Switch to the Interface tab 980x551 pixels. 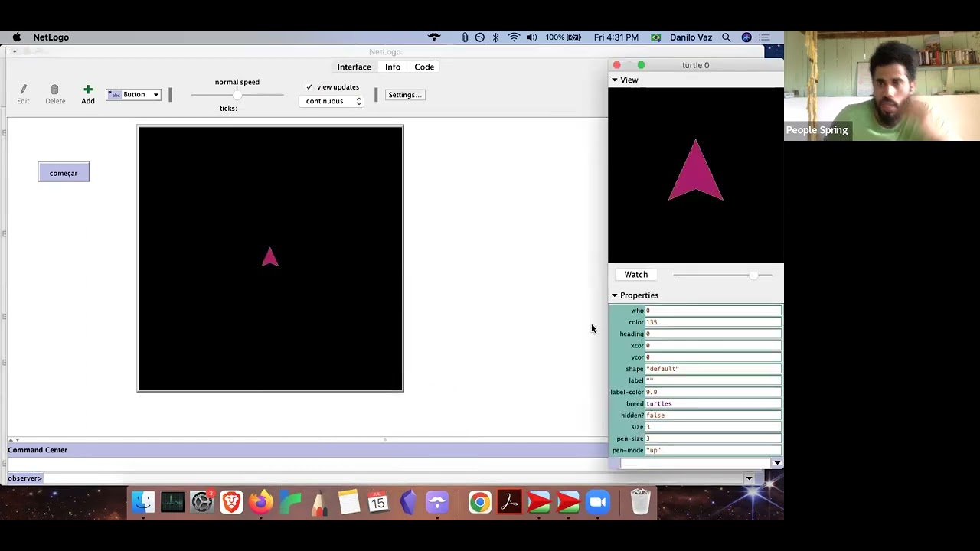(x=354, y=67)
